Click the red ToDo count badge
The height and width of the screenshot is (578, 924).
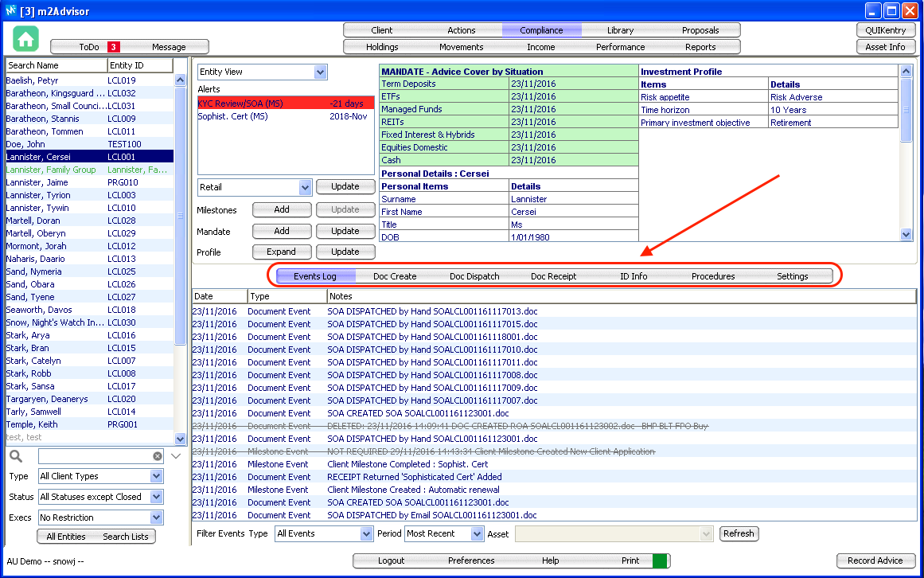click(x=114, y=47)
